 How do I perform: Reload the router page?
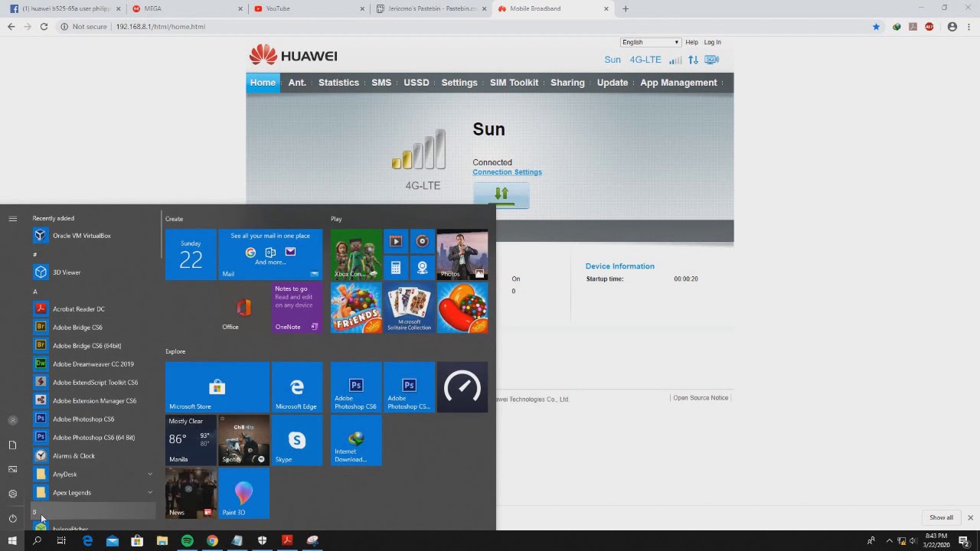click(x=44, y=26)
